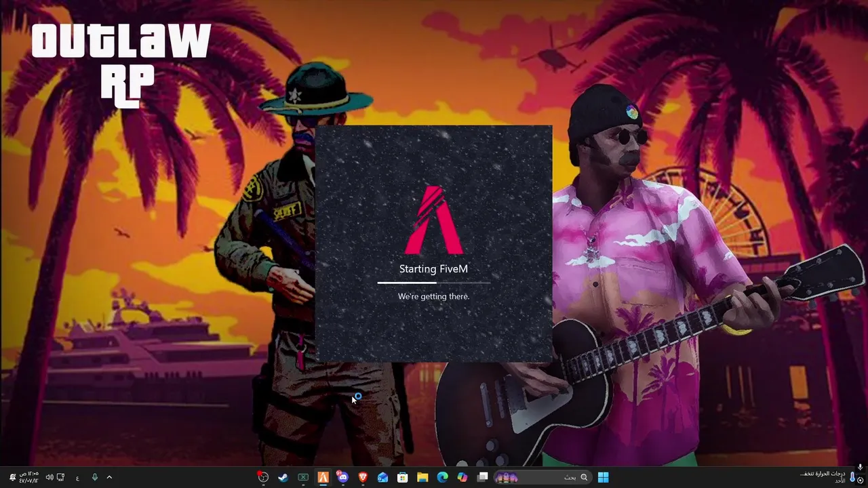
Task: Open weather temperature widget on taskbar
Action: pyautogui.click(x=827, y=477)
